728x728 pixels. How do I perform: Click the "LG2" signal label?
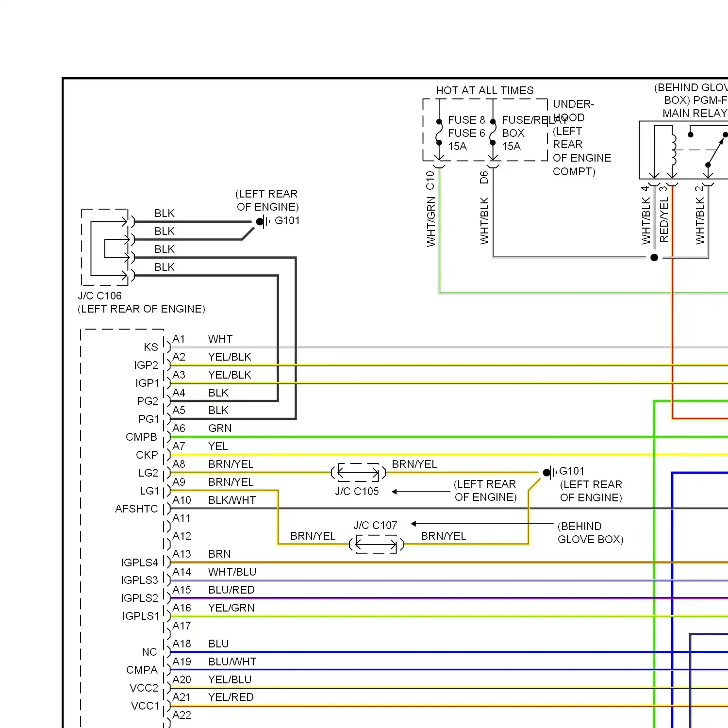click(x=149, y=473)
